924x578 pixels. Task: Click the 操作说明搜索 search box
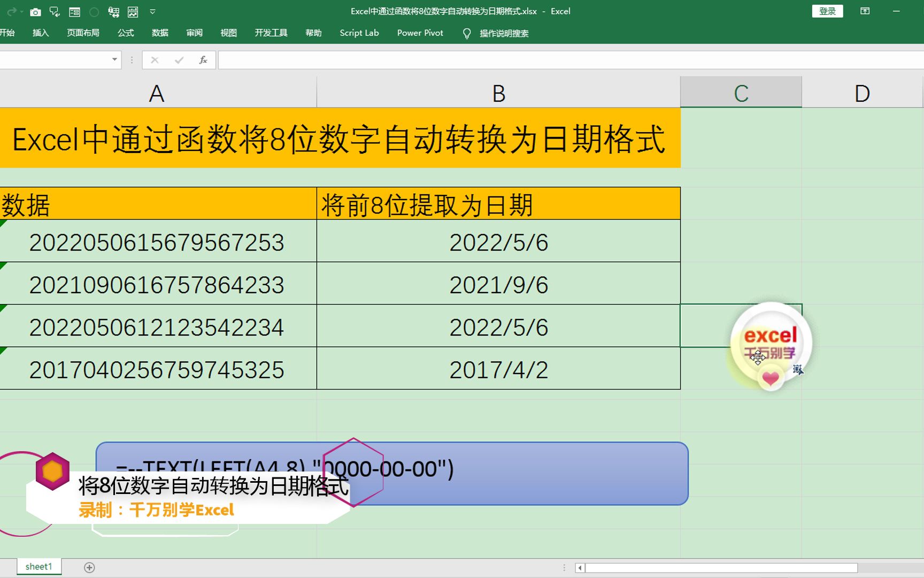click(504, 33)
